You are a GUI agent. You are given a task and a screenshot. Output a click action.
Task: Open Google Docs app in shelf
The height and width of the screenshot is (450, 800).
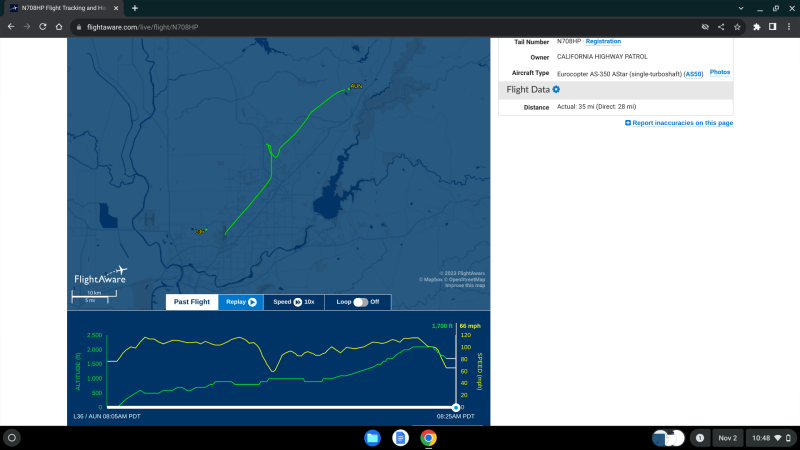coord(401,438)
